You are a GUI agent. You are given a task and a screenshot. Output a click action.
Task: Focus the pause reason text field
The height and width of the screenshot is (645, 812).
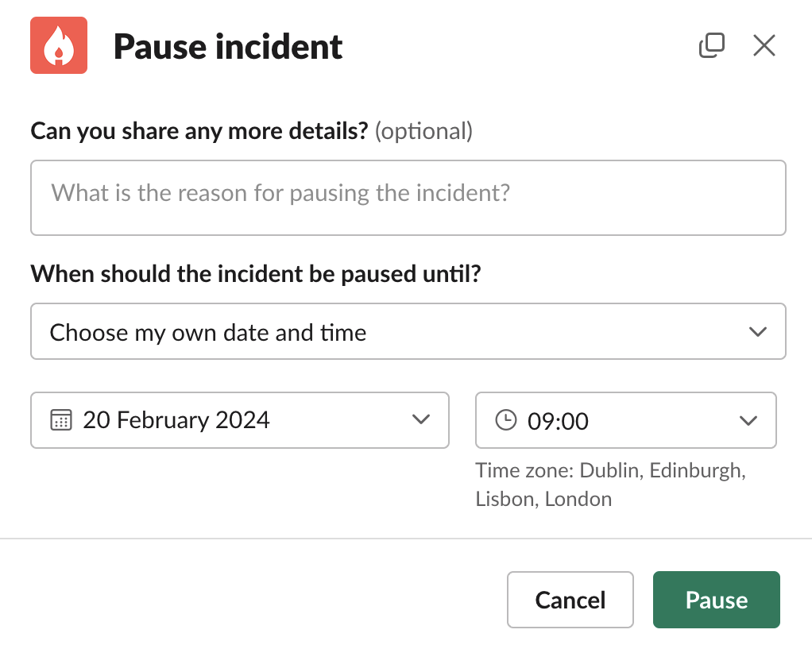408,198
